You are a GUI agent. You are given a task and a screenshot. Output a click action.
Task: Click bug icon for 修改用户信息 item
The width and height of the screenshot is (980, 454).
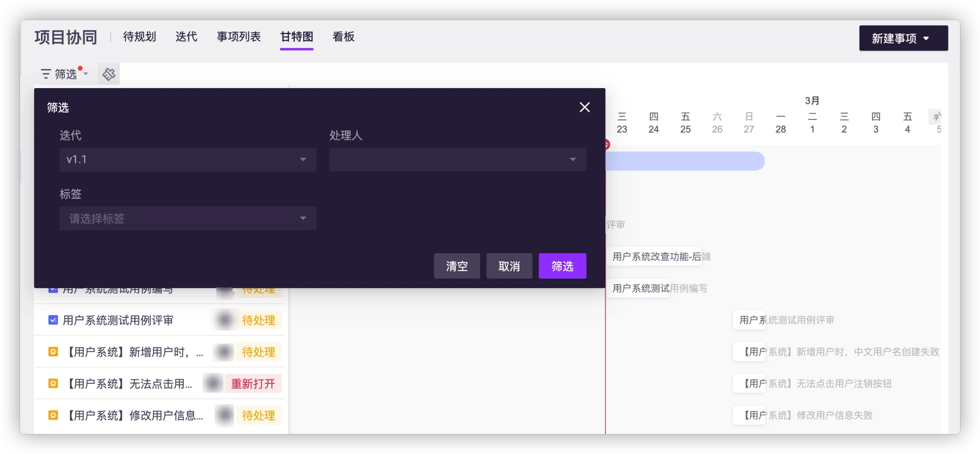pyautogui.click(x=53, y=415)
